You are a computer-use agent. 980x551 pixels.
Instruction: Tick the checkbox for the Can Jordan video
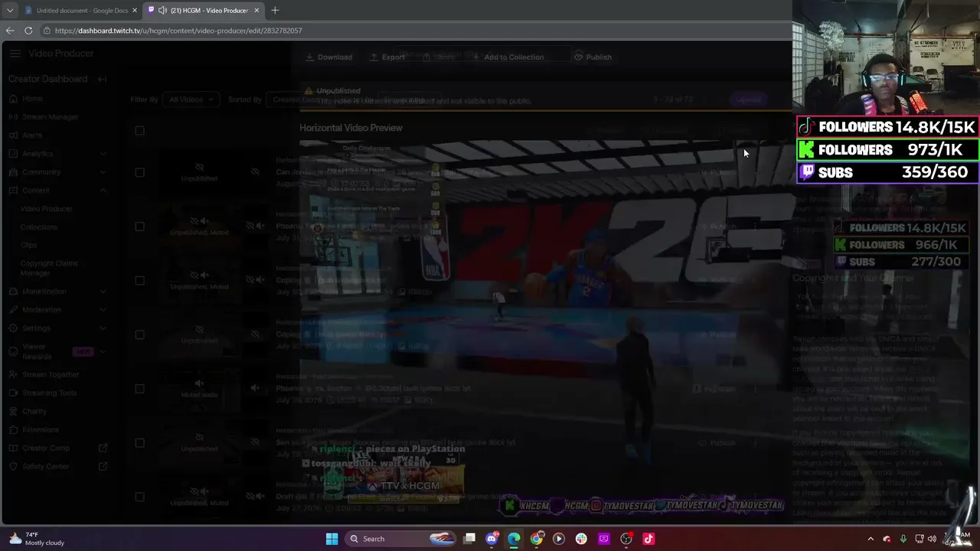(139, 172)
